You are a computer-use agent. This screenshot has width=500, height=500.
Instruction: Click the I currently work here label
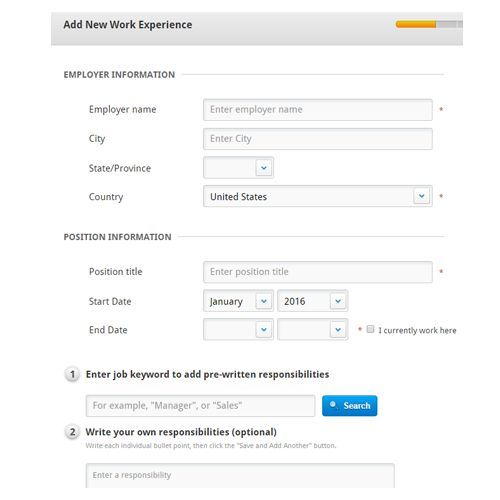[x=417, y=330]
